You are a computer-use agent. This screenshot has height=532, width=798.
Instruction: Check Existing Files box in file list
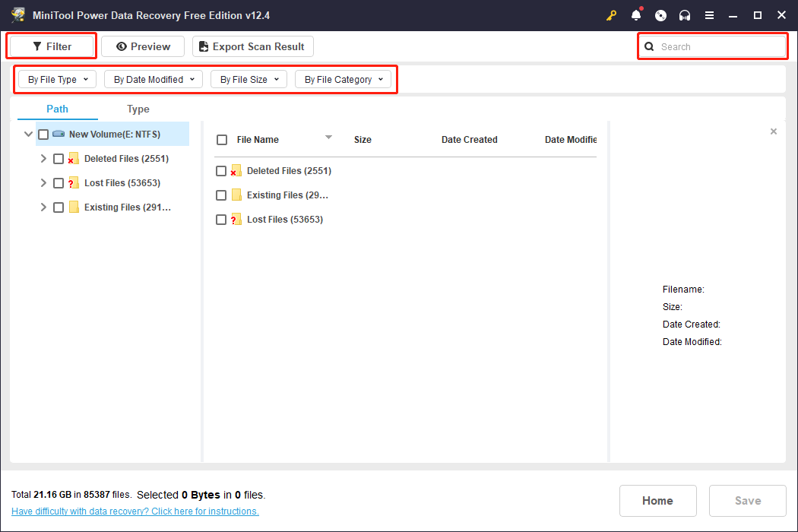click(x=221, y=195)
